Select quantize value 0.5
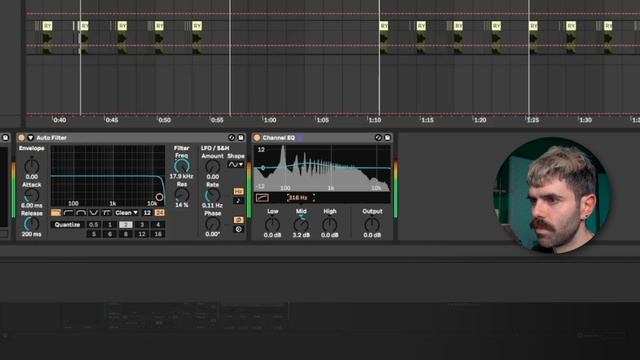 click(93, 224)
